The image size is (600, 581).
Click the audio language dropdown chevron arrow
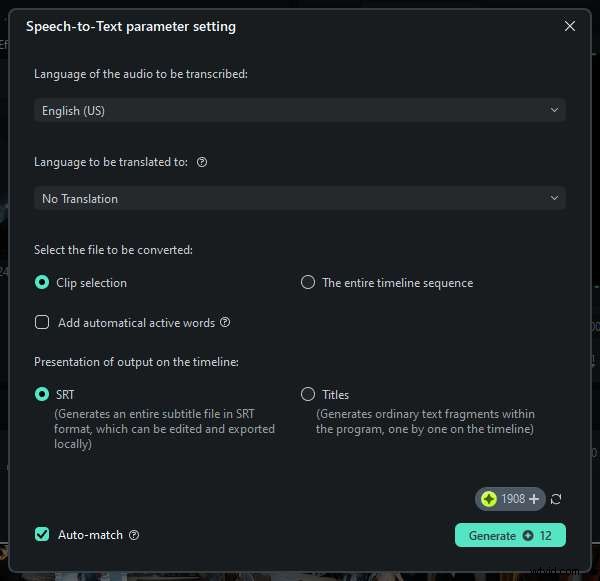point(554,111)
